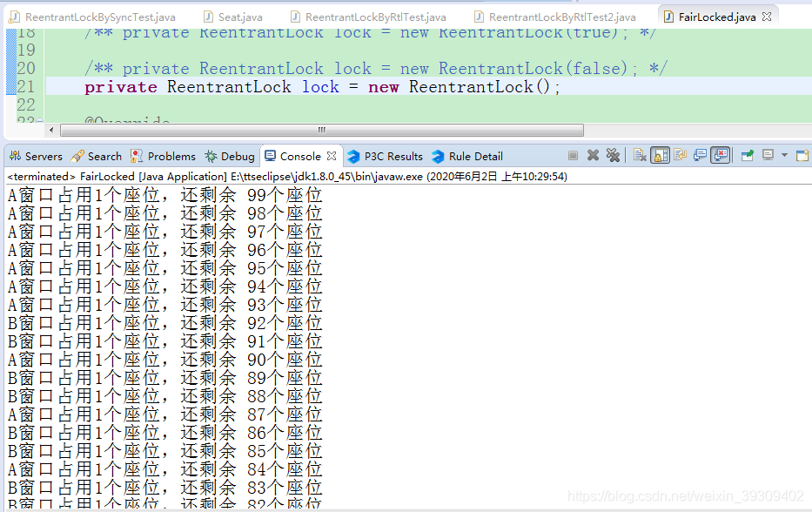Open the Search view tab
This screenshot has height=512, width=812.
97,157
